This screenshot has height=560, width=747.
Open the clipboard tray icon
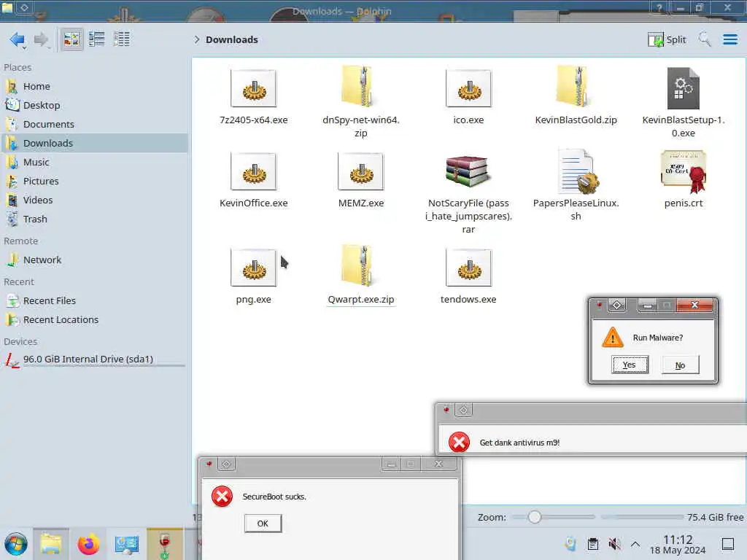click(592, 544)
